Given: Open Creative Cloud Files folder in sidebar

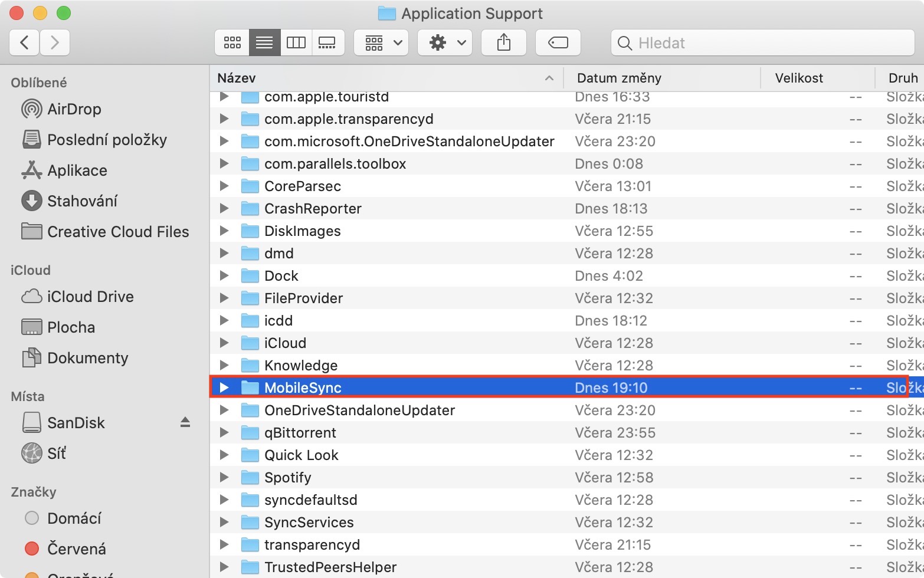Looking at the screenshot, I should click(x=105, y=232).
